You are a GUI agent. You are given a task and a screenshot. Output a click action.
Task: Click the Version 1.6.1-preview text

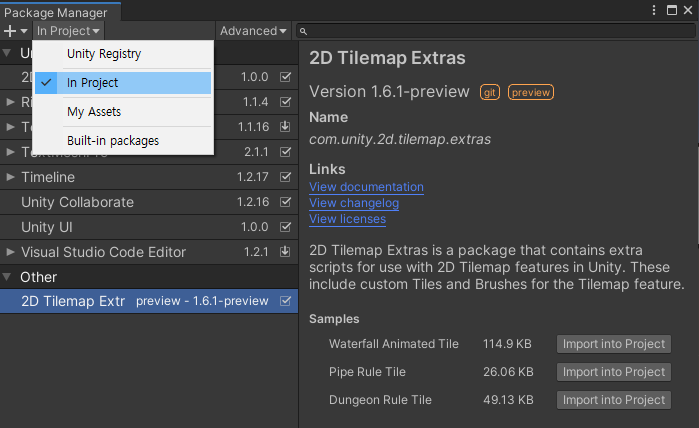[x=389, y=92]
